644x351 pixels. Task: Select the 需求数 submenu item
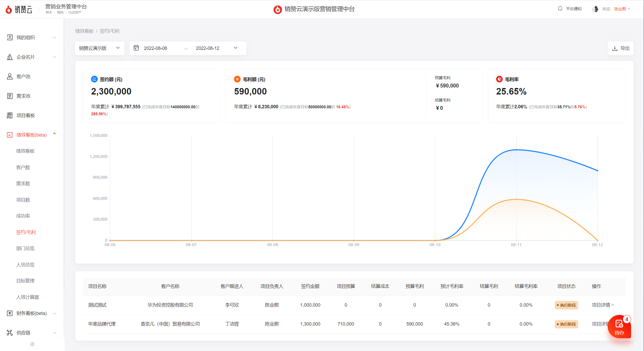pyautogui.click(x=23, y=183)
